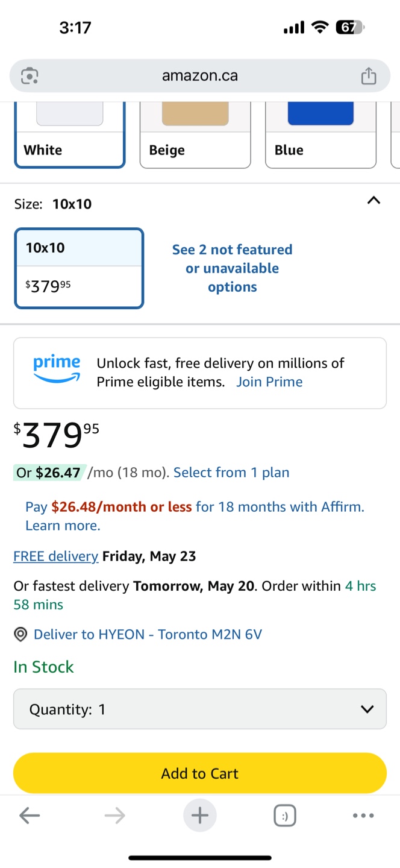Open Select from 1 plan link
The image size is (400, 868).
pyautogui.click(x=231, y=473)
